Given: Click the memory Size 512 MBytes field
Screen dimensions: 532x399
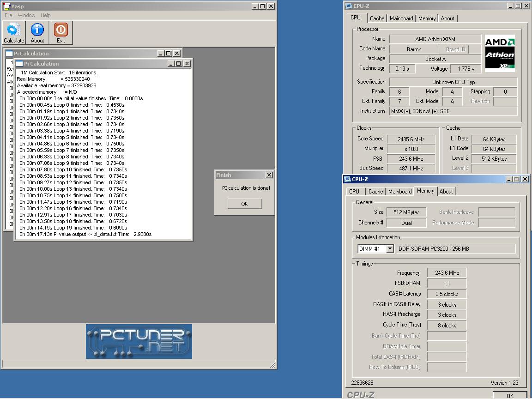Looking at the screenshot, I should (406, 212).
